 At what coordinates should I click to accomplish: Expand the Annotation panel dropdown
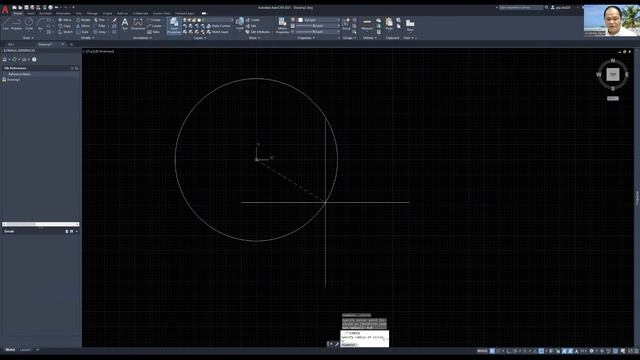[142, 38]
